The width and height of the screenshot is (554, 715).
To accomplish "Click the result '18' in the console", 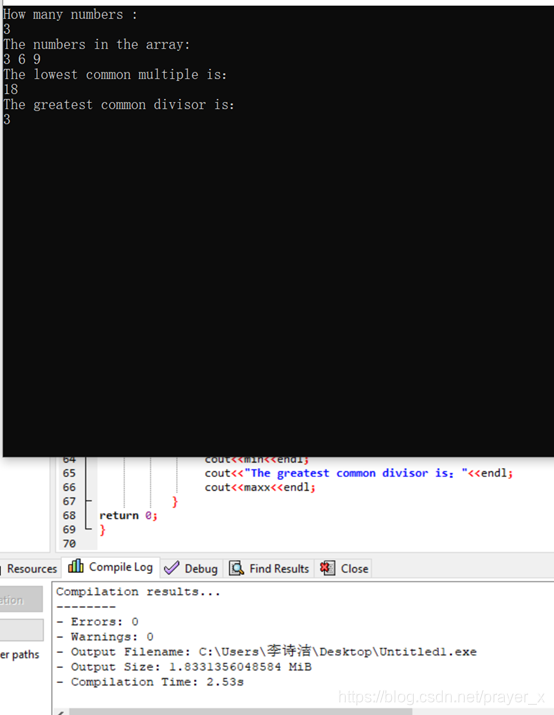I will (x=10, y=89).
